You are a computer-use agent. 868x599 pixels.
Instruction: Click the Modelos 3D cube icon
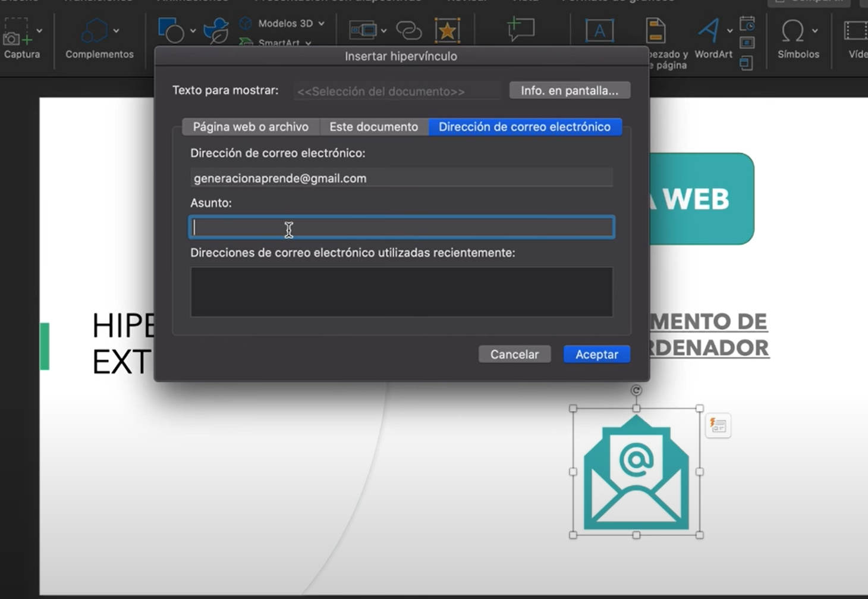246,23
